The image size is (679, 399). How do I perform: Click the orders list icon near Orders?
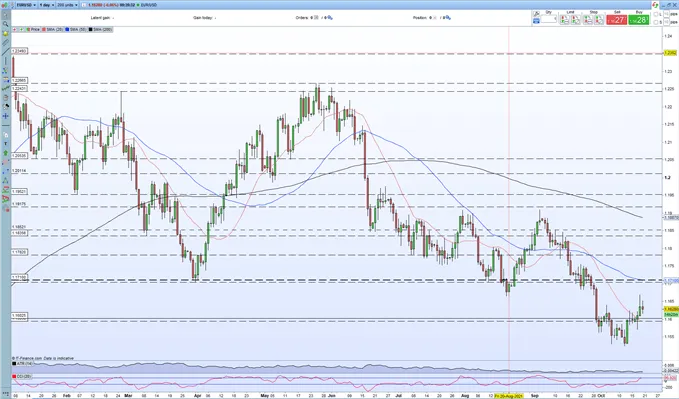[x=330, y=18]
